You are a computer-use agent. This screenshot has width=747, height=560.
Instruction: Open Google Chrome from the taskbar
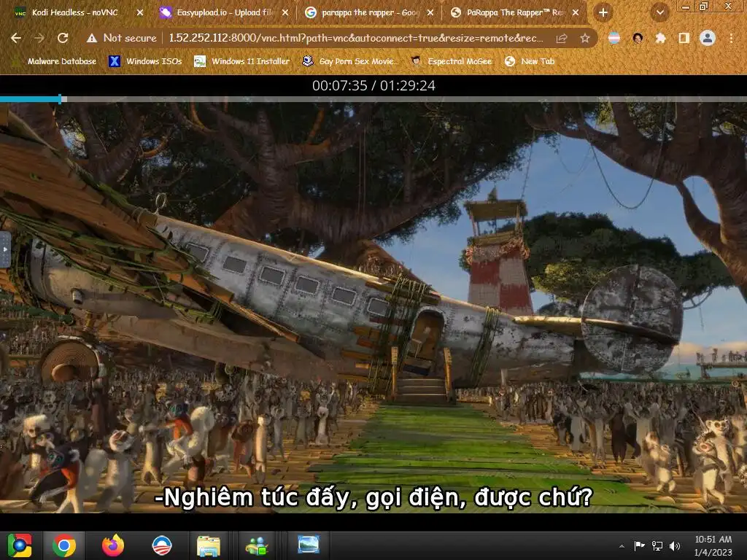[x=64, y=545]
